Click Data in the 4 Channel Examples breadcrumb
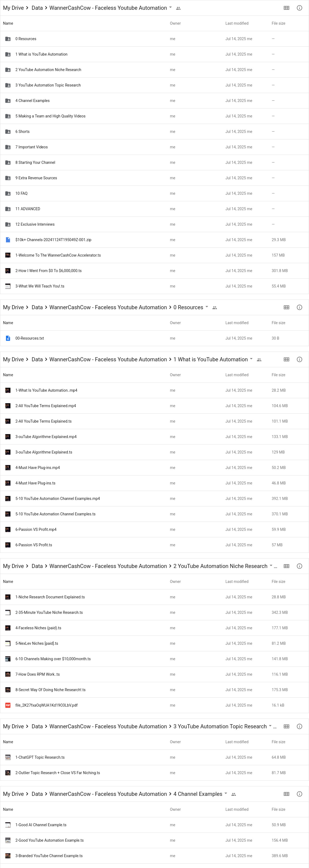Screen dimensions: 309x868 coord(37,794)
